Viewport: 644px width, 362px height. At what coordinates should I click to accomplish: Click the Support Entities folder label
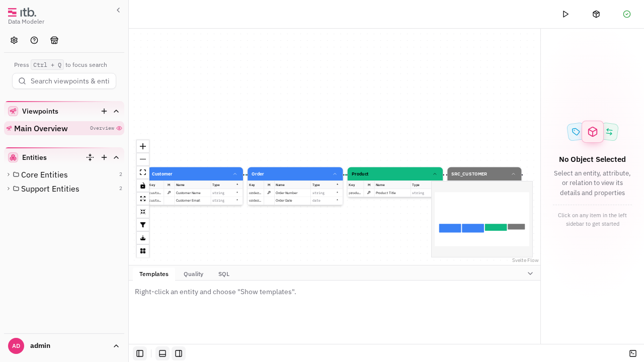(50, 189)
